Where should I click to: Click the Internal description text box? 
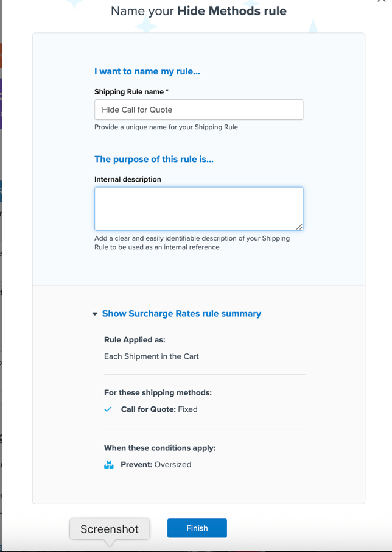coord(198,207)
